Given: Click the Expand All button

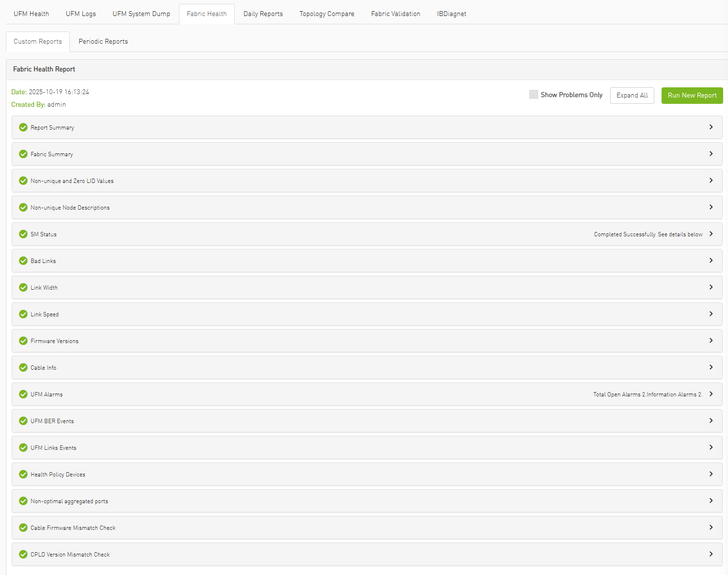Looking at the screenshot, I should pyautogui.click(x=632, y=96).
